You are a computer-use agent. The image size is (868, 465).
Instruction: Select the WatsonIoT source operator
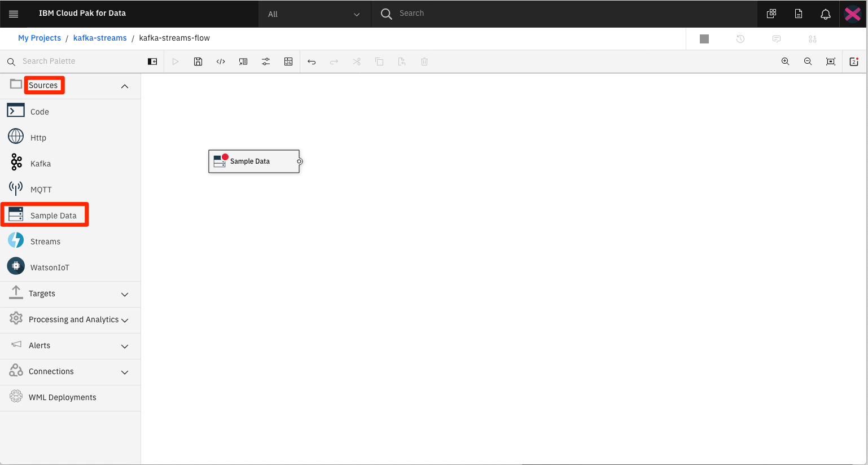(x=71, y=267)
